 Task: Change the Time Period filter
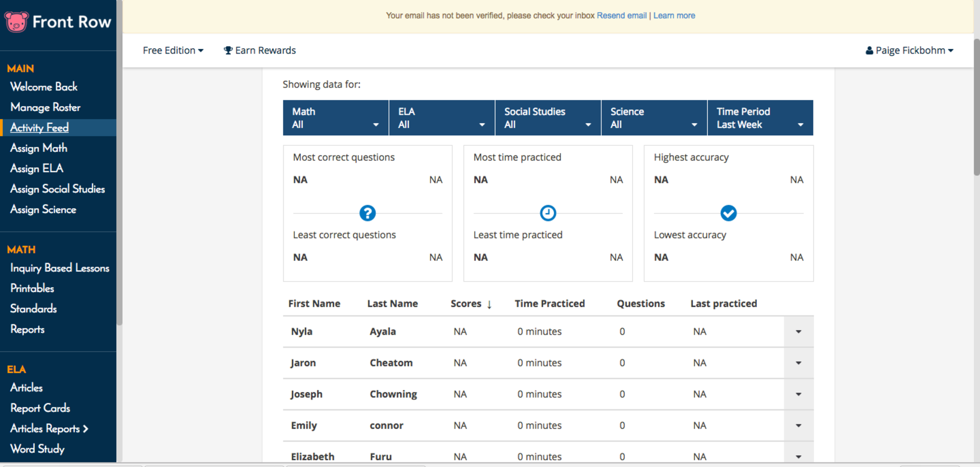click(x=759, y=118)
